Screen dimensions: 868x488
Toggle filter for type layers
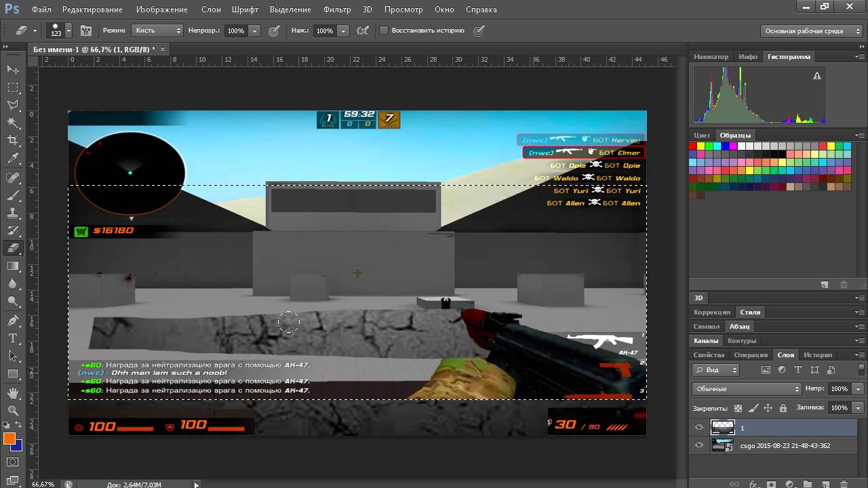point(798,370)
